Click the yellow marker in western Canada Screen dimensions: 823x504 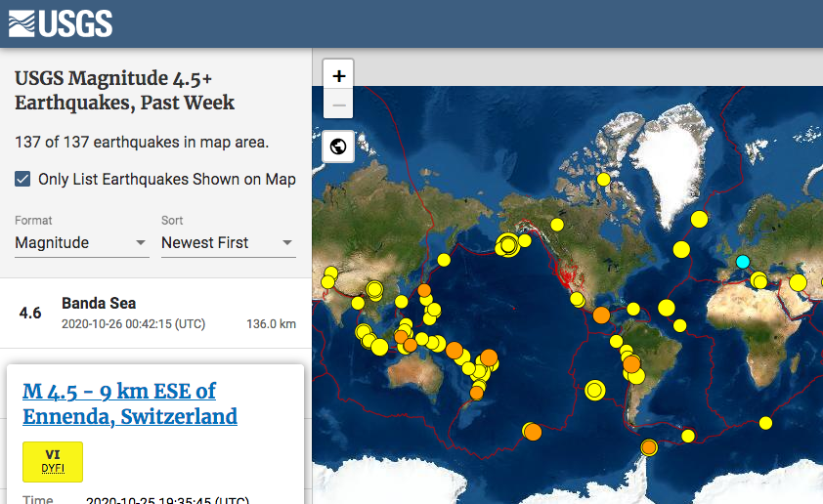(x=557, y=225)
